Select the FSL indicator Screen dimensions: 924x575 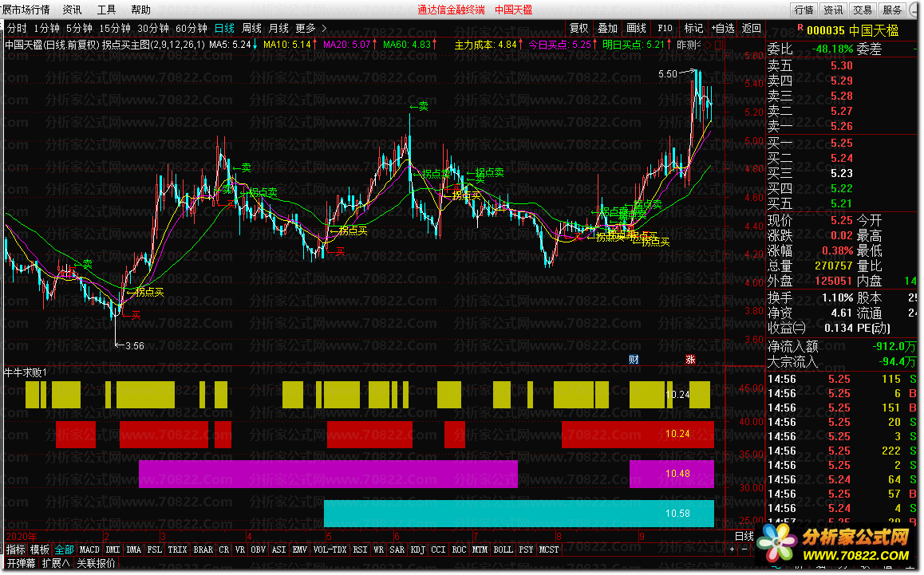154,549
